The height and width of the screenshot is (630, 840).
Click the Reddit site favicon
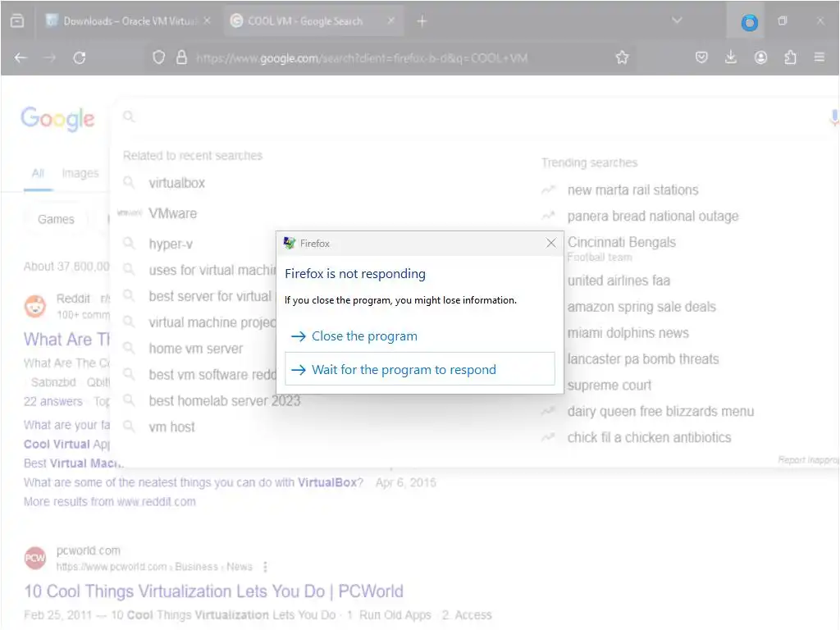pos(35,307)
